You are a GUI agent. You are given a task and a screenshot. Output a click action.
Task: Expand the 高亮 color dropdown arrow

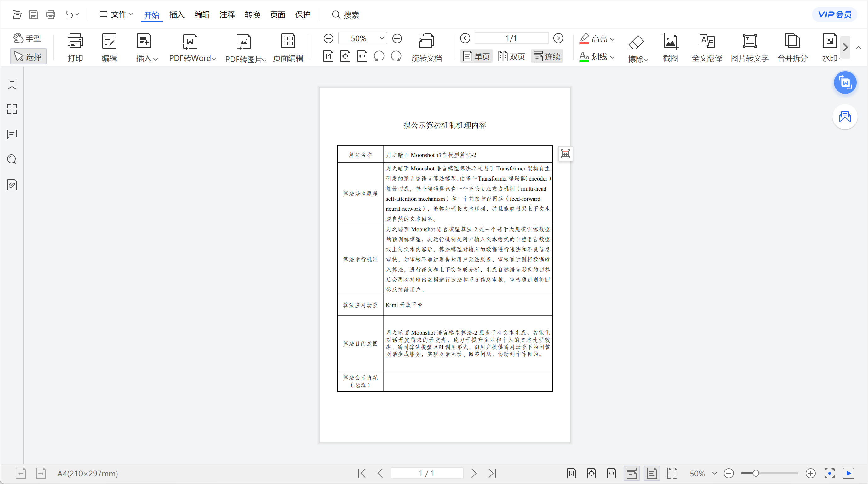[x=612, y=39]
